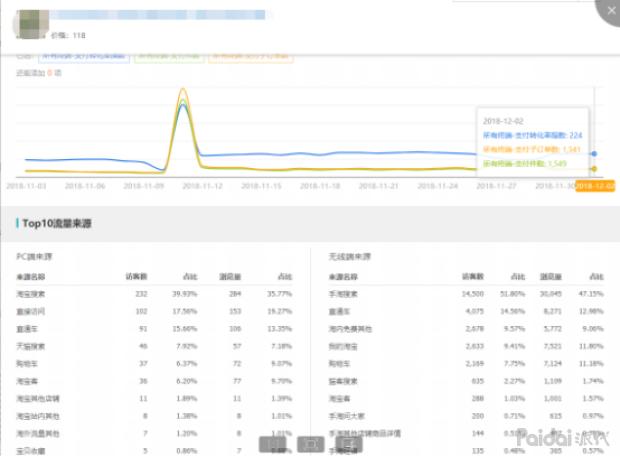Select the 手淘搜索 row in wireless sources
Viewport: 620px width, 457px height.
[466, 294]
